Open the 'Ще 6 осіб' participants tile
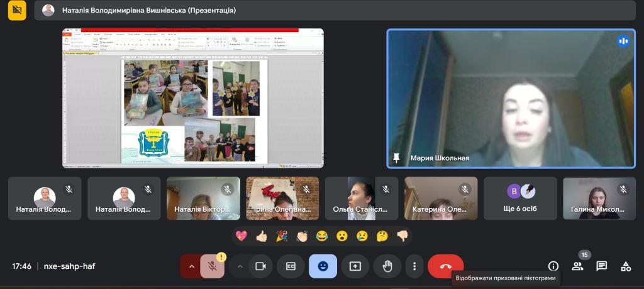644x289 pixels. 520,198
